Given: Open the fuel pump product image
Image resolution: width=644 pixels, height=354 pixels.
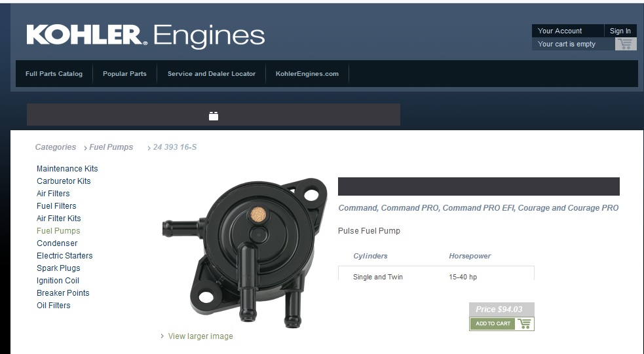Looking at the screenshot, I should [x=245, y=253].
